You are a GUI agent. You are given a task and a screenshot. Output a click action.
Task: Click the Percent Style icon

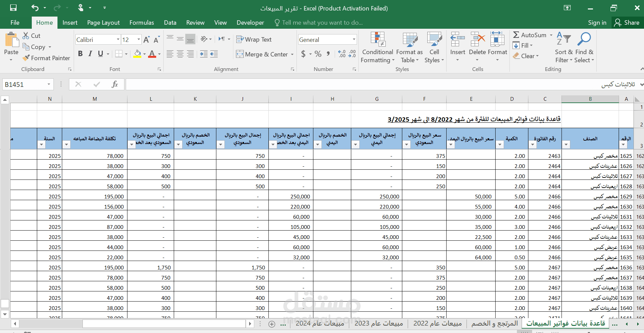point(318,54)
